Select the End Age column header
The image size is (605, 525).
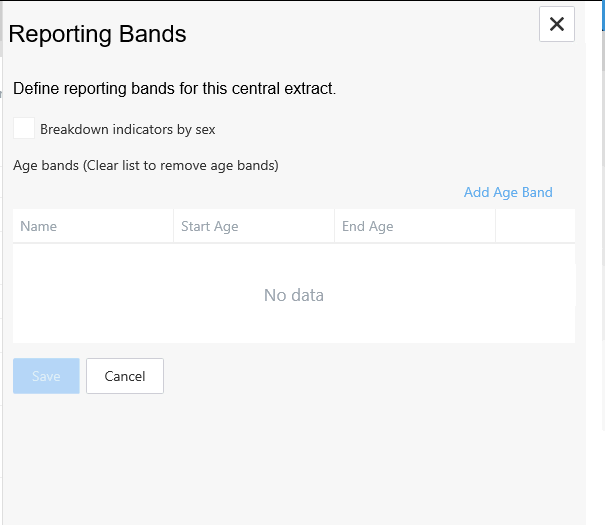click(x=368, y=226)
